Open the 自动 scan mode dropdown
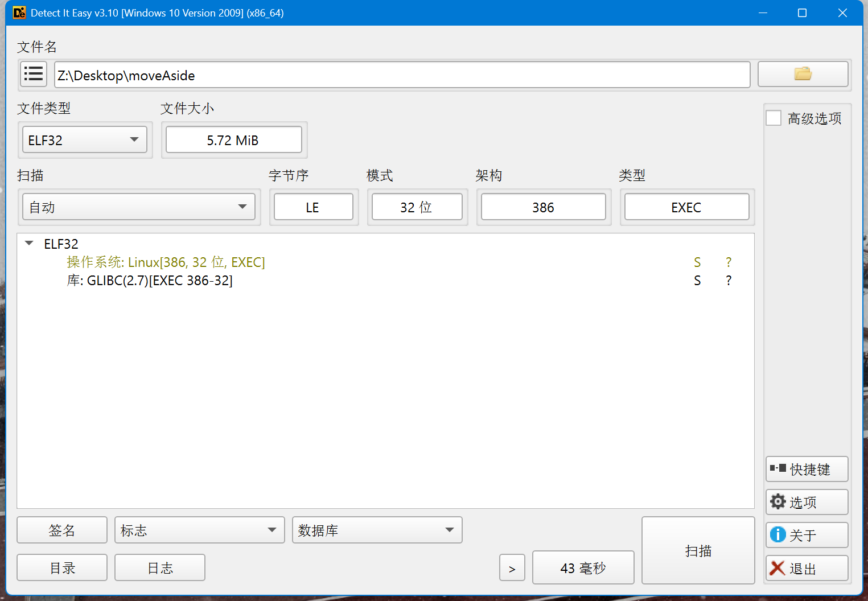868x601 pixels. [x=139, y=207]
